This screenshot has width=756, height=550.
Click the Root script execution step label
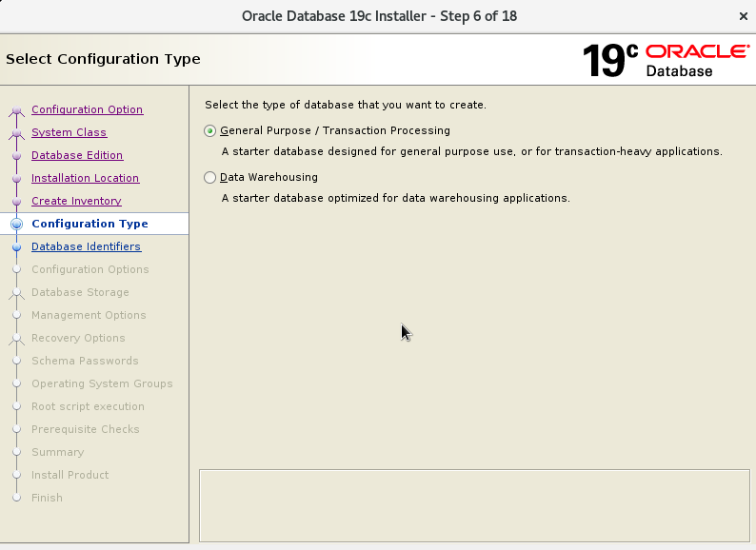click(x=88, y=406)
